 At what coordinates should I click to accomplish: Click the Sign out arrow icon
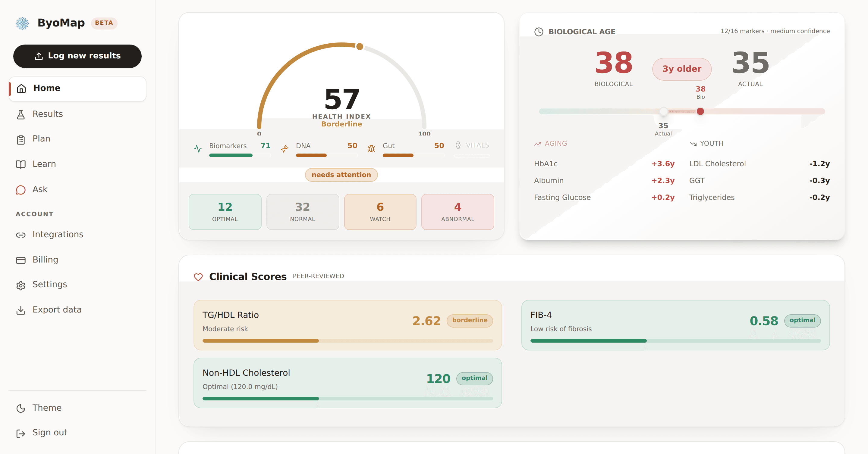pyautogui.click(x=21, y=434)
